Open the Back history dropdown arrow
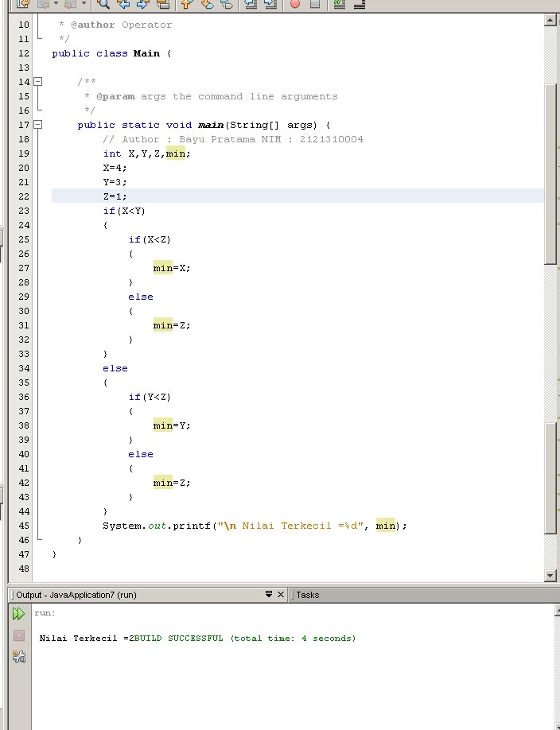 [56, 4]
